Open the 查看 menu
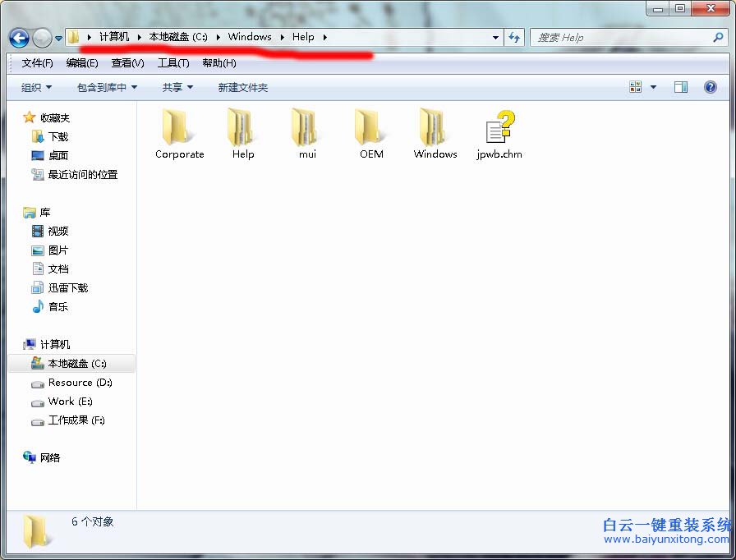The width and height of the screenshot is (736, 560). coord(126,62)
